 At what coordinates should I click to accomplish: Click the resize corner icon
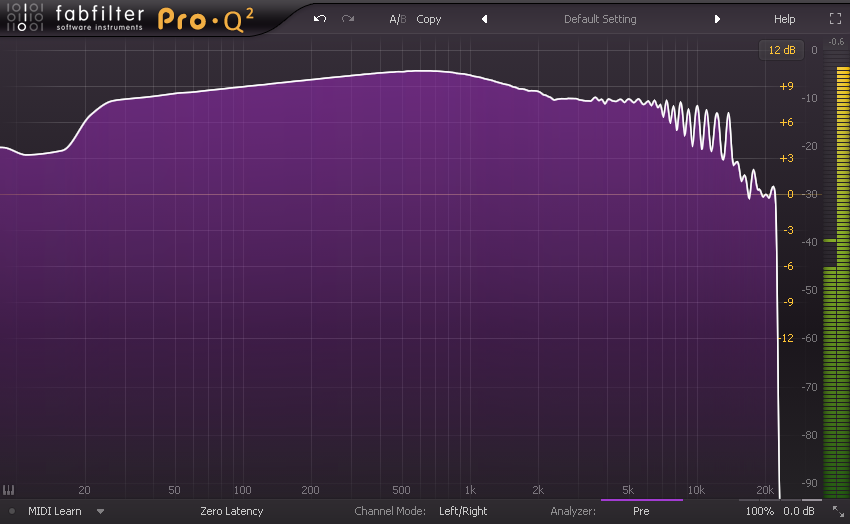pyautogui.click(x=838, y=511)
